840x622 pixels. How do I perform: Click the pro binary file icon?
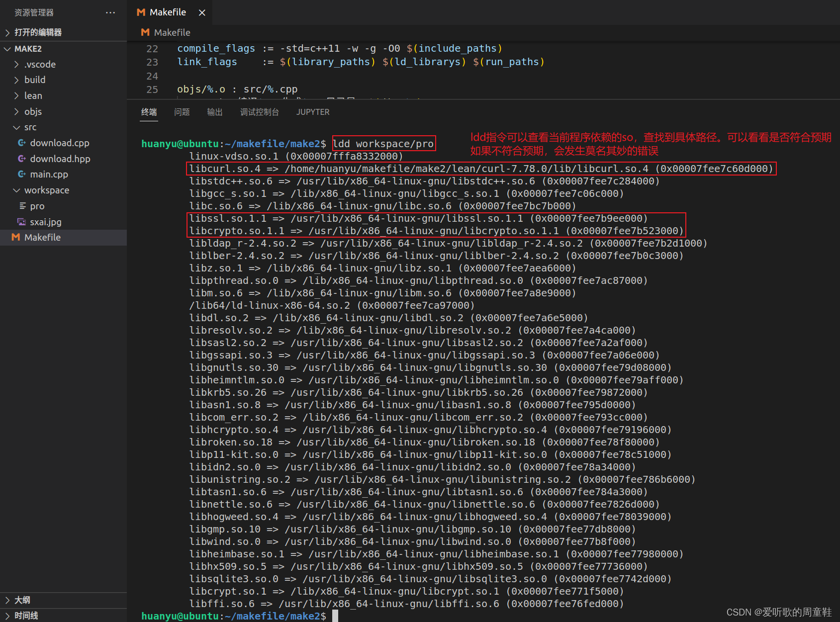coord(22,206)
